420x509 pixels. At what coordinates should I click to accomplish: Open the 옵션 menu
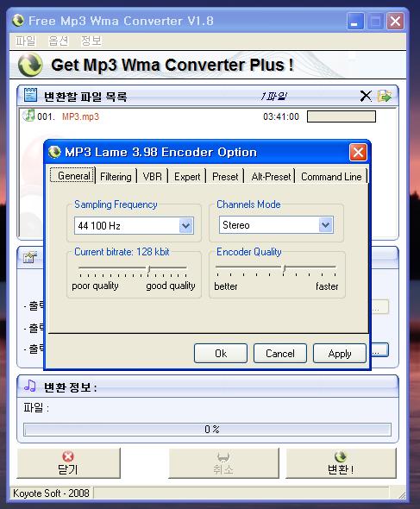59,41
